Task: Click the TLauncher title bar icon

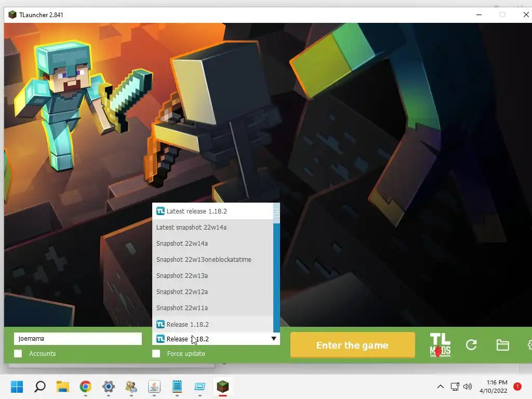Action: [x=12, y=15]
